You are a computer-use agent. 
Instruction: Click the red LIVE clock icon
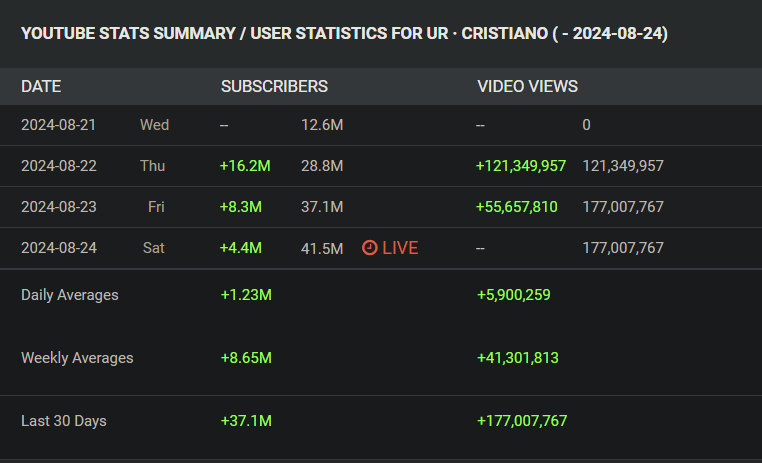tap(369, 248)
